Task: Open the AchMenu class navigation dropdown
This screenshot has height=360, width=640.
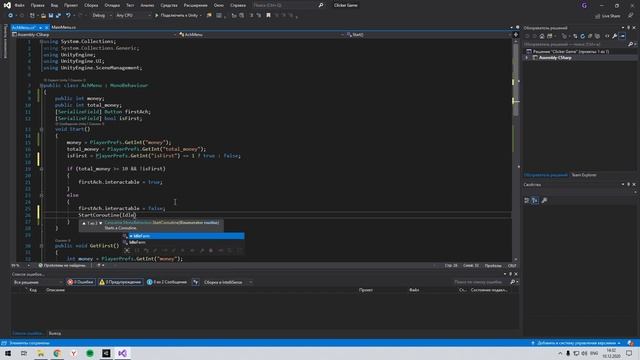Action: 262,35
